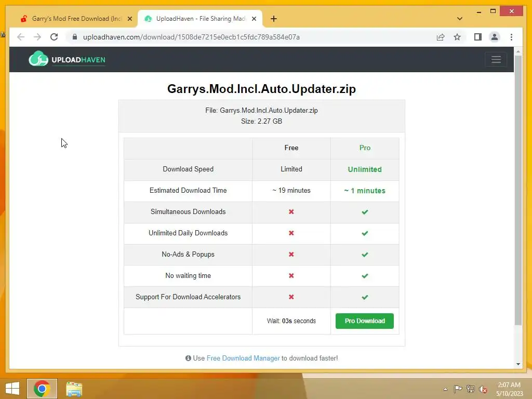
Task: Open the Free Download Manager link
Action: click(243, 358)
